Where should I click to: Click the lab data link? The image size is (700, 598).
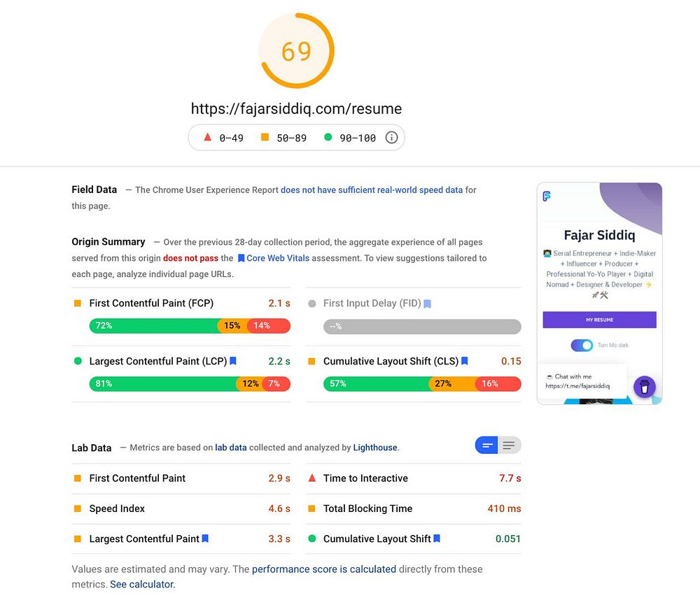(x=230, y=448)
